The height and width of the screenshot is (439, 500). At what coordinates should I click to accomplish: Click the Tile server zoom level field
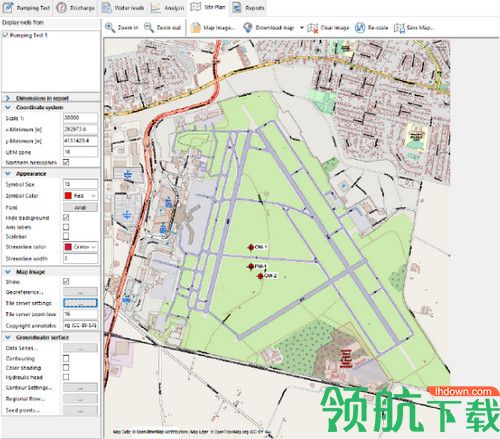tap(80, 314)
